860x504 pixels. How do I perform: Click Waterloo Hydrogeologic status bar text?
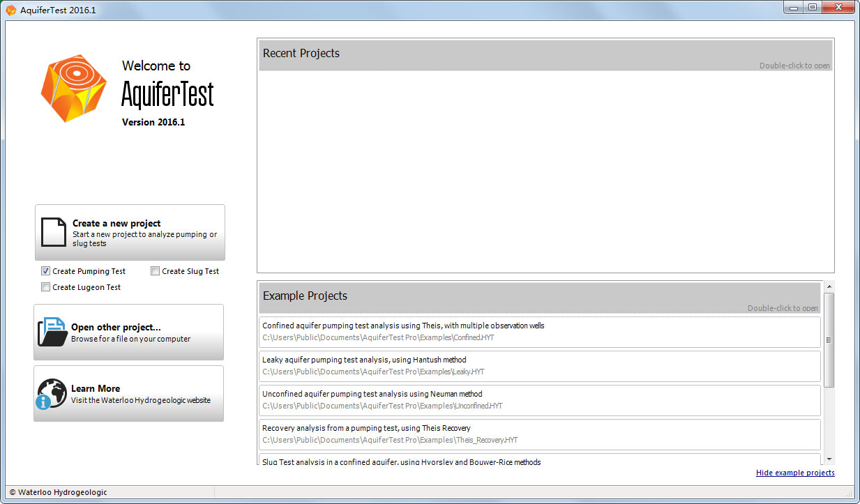(59, 492)
